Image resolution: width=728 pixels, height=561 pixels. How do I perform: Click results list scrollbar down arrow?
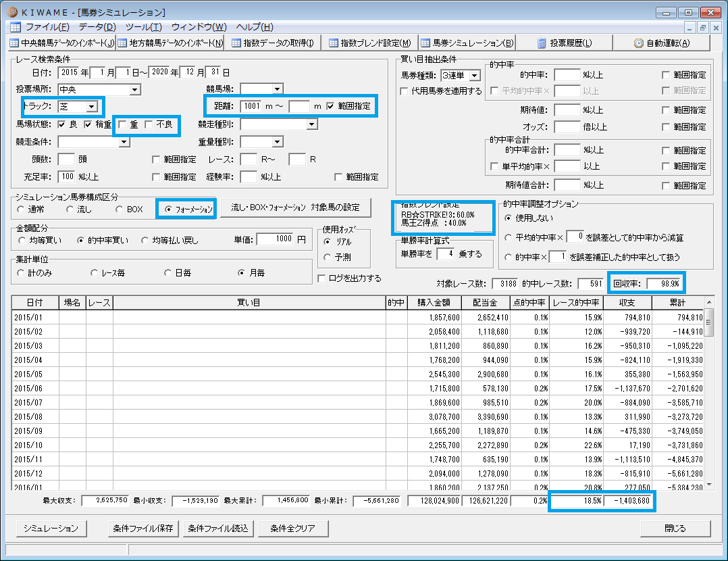pyautogui.click(x=709, y=485)
